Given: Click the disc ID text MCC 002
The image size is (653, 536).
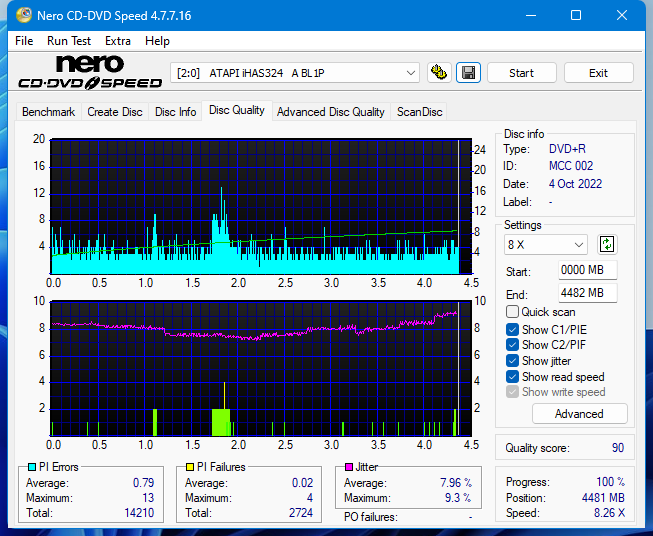Looking at the screenshot, I should [571, 166].
